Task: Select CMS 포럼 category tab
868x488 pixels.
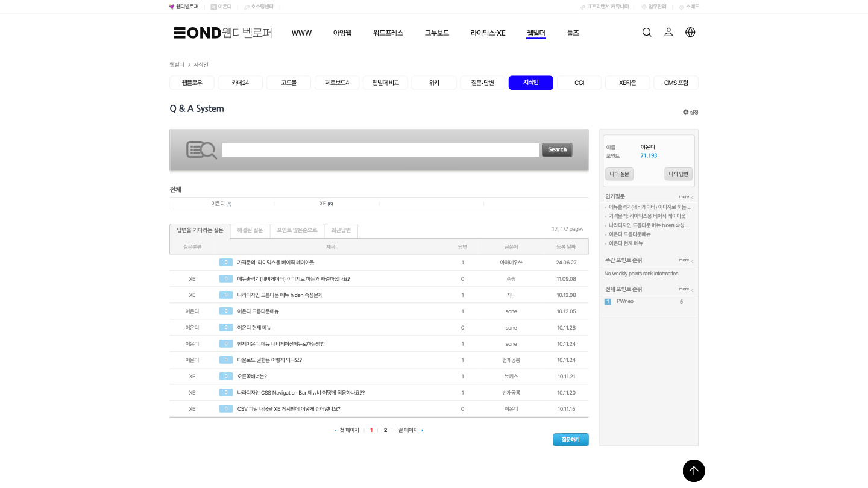Action: [676, 83]
